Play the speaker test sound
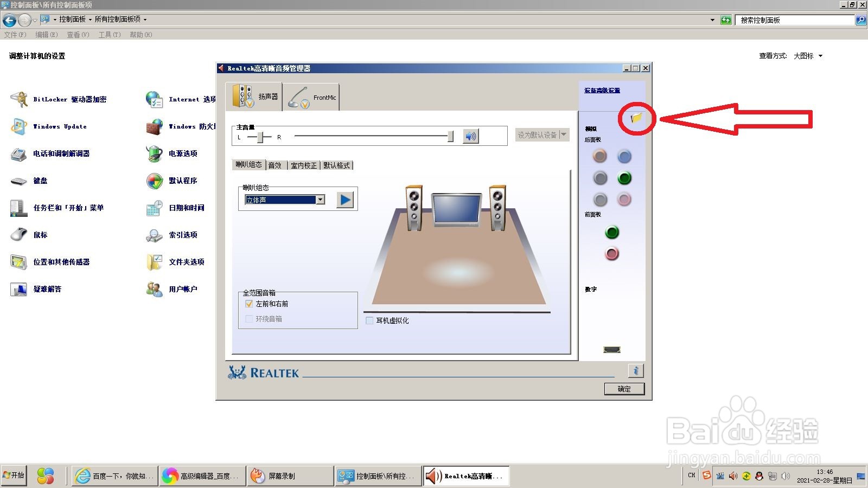Screen dimensions: 868x488 [x=345, y=200]
